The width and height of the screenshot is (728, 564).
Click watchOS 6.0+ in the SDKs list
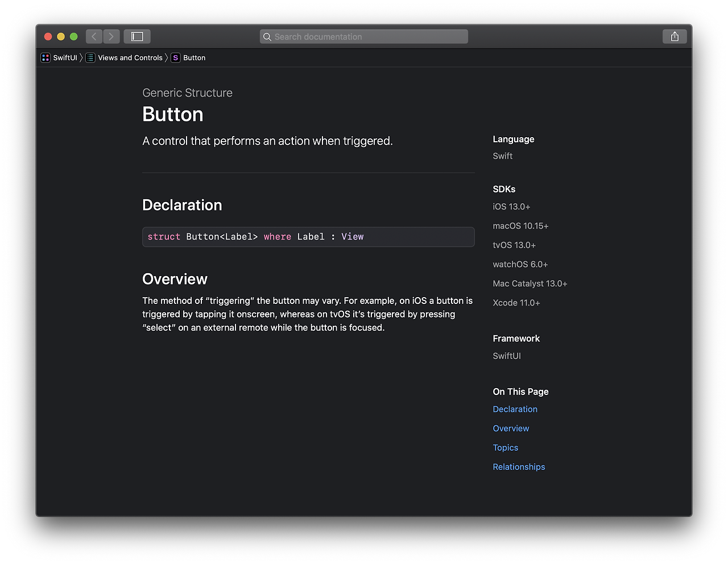[520, 265]
